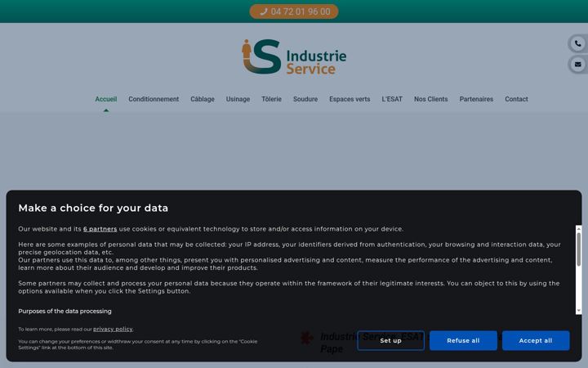This screenshot has width=588, height=368.
Task: Click the scrollbar up arrow
Action: tap(579, 228)
